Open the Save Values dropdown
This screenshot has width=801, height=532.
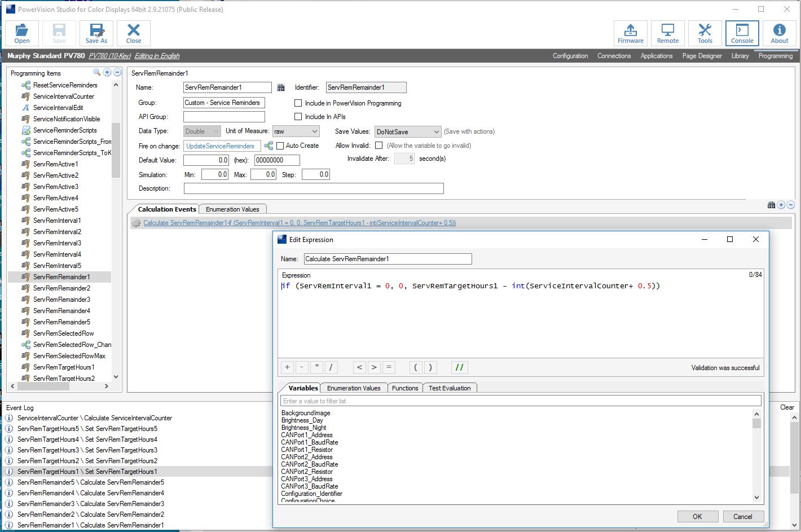tap(408, 131)
